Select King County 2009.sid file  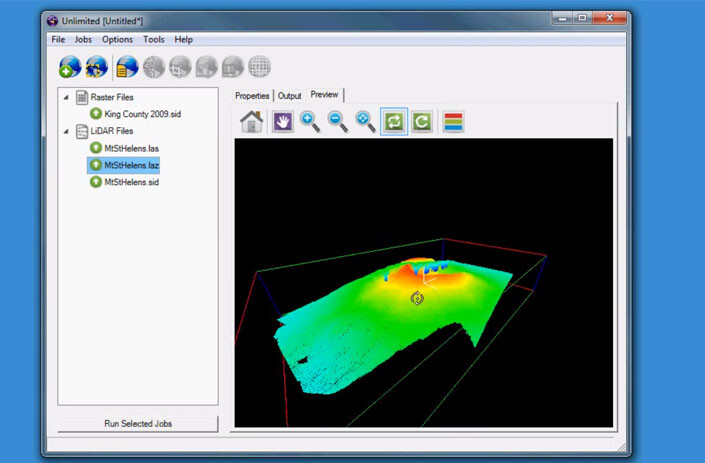pos(142,114)
